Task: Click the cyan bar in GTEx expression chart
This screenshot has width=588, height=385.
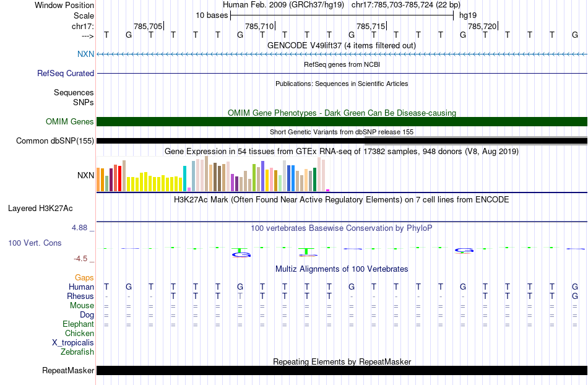Action: point(184,178)
